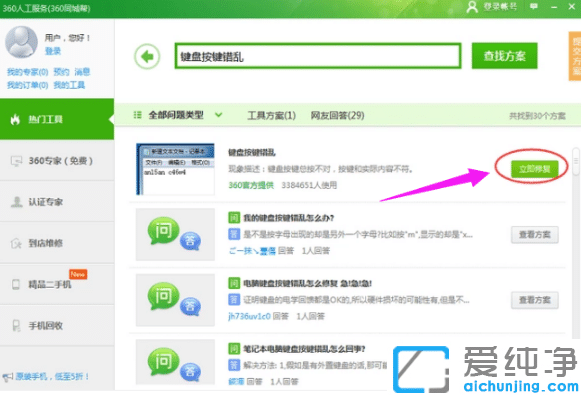Screen dimensions: 587x399
Task: Click question title 电脑键盘按键错乱怎么修复 急!急!急!
Action: [x=307, y=283]
